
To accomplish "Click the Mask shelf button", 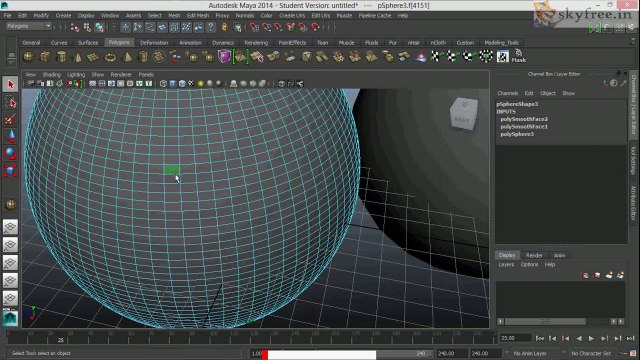I will (x=518, y=56).
